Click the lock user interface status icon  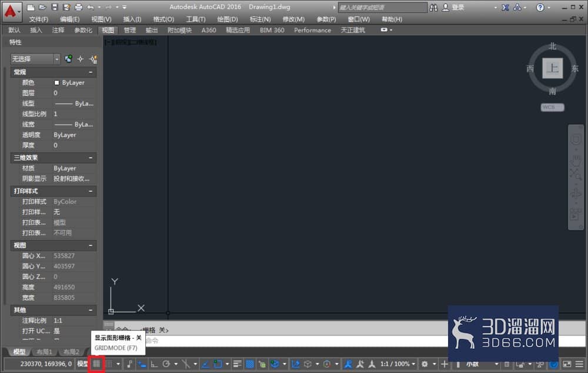click(520, 364)
